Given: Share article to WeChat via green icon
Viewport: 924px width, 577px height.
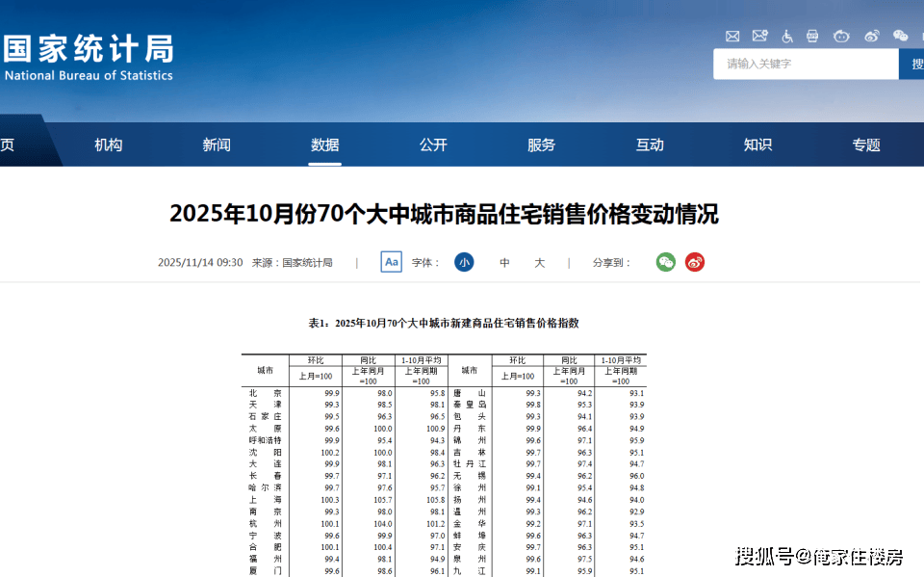Looking at the screenshot, I should 666,262.
